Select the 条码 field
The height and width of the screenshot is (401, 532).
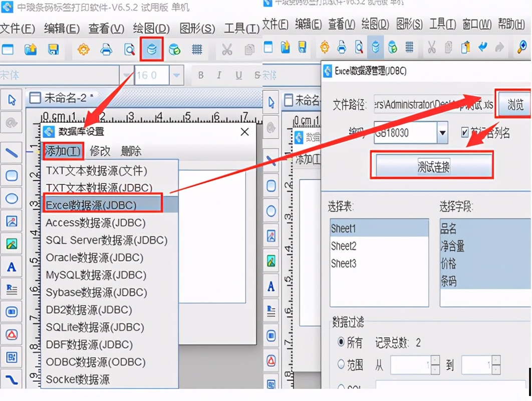[485, 281]
